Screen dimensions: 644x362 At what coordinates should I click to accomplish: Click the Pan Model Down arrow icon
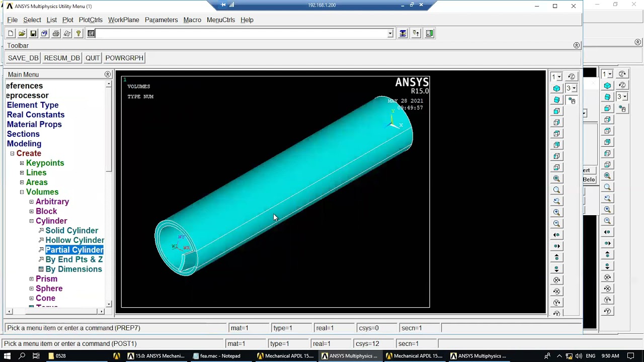click(556, 268)
